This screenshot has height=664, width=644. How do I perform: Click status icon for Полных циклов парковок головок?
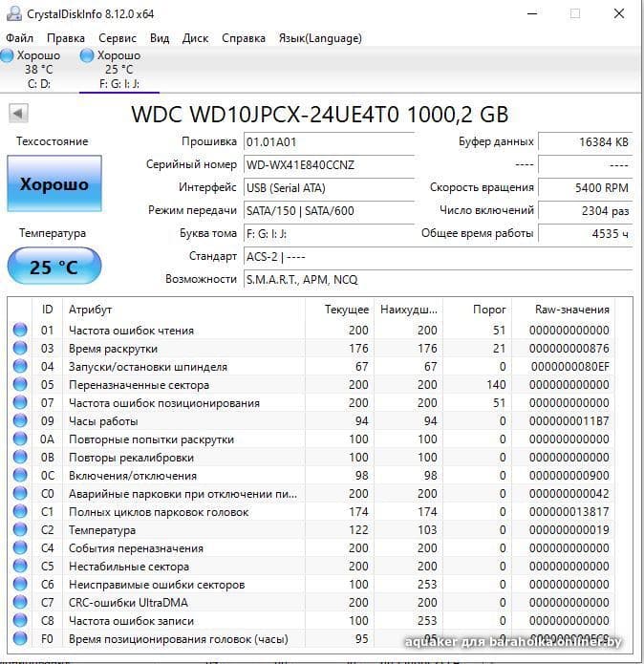pos(20,512)
